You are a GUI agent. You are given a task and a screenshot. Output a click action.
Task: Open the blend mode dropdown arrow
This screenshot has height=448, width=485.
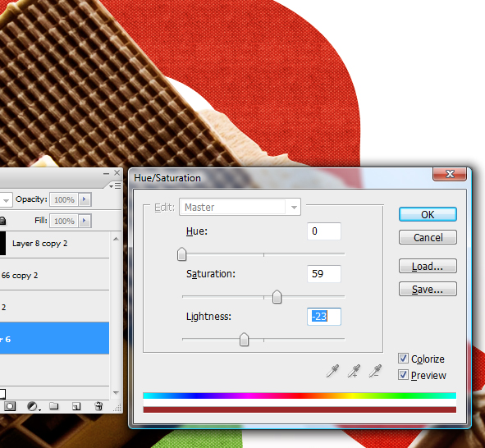[6, 200]
